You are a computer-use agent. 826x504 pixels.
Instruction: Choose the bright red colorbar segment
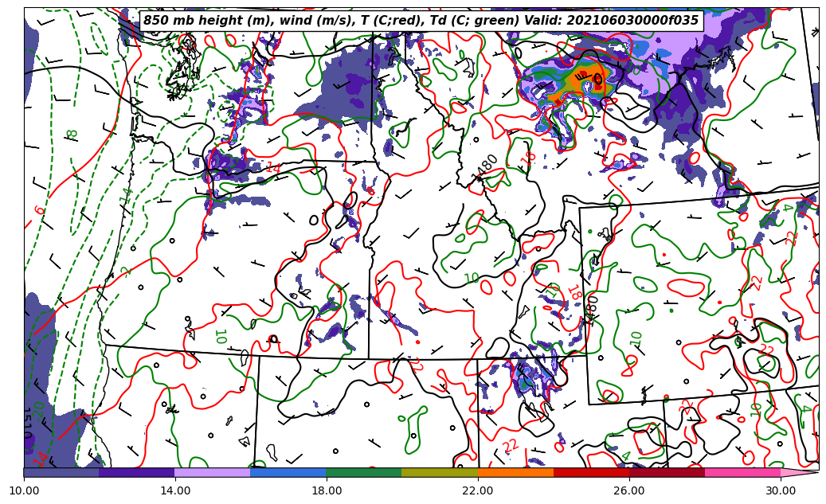point(590,472)
